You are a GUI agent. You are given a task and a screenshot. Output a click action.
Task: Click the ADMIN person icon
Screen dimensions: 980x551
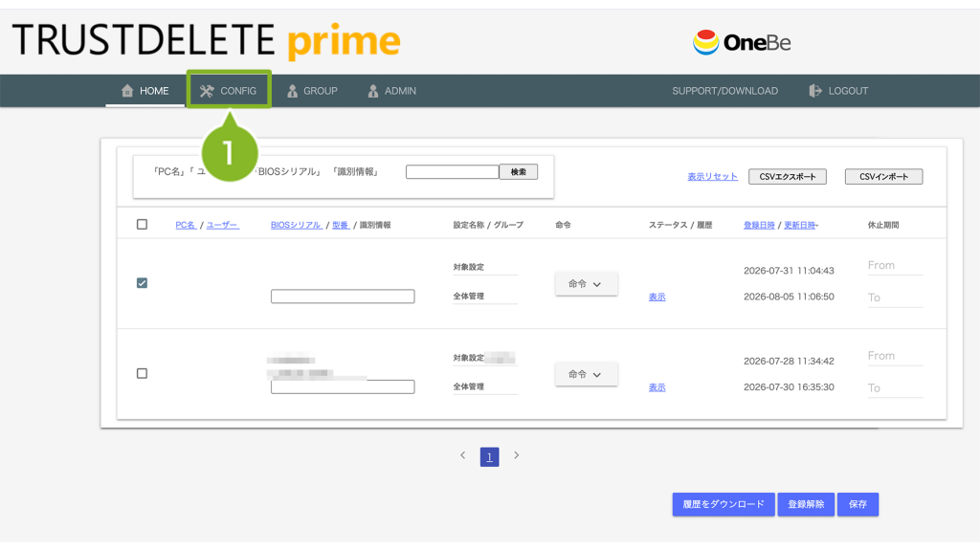[x=373, y=91]
